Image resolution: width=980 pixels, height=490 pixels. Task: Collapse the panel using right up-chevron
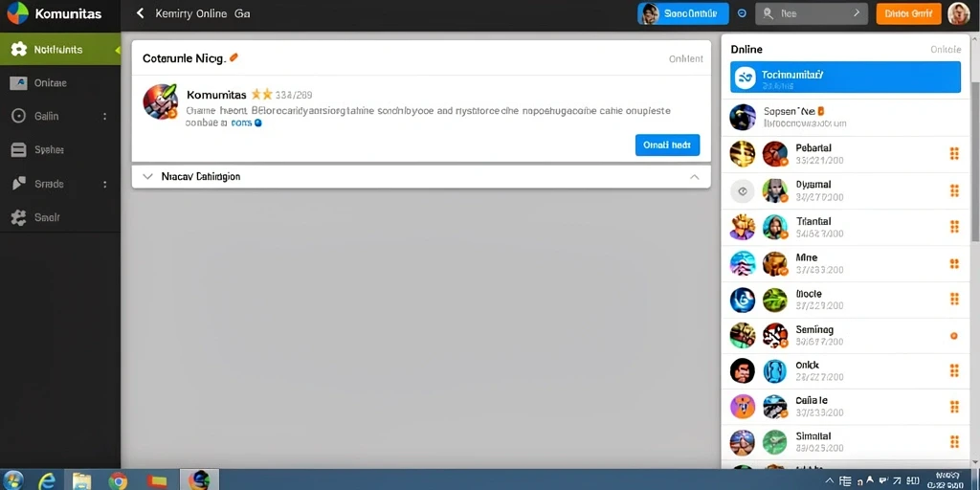[695, 177]
